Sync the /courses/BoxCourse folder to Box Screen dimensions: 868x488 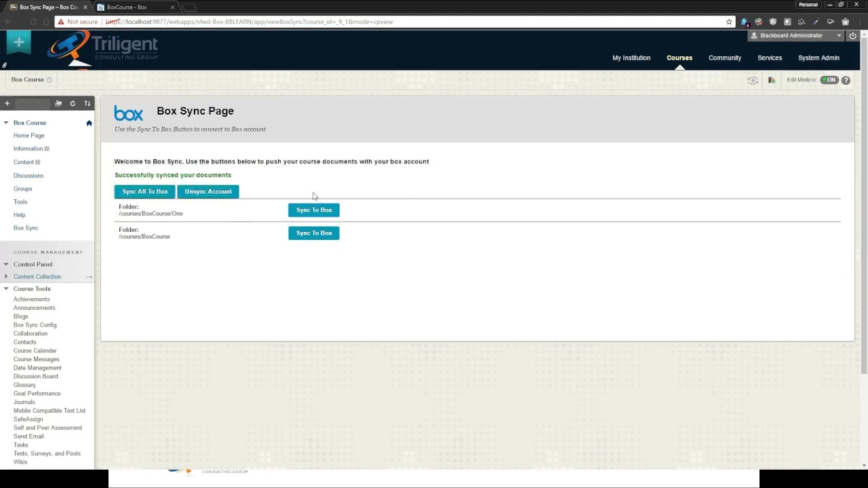314,233
